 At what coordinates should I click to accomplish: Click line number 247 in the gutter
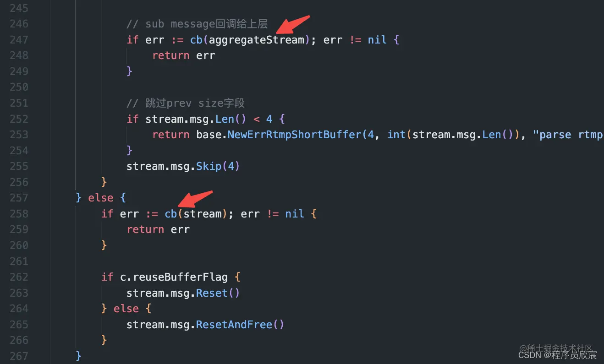[19, 39]
